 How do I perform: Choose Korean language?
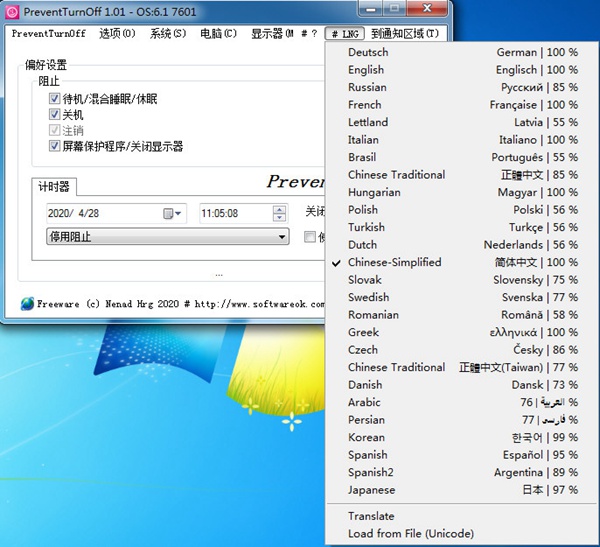(x=463, y=438)
